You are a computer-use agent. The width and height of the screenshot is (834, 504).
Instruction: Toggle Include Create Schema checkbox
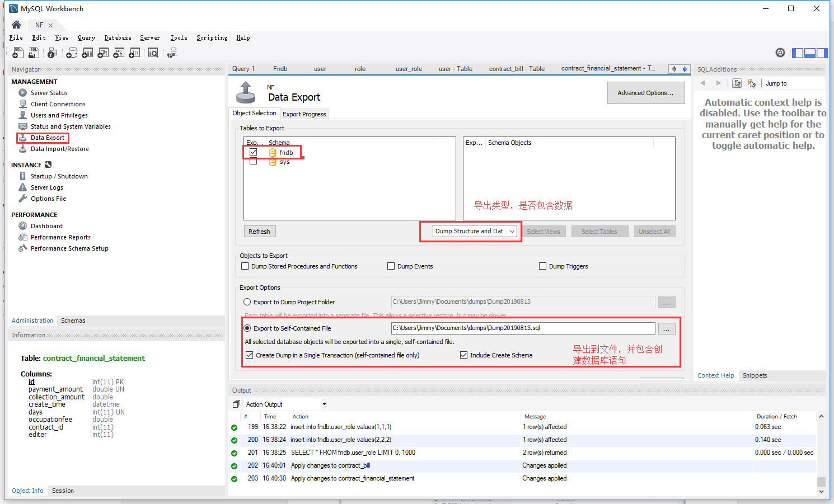click(463, 355)
